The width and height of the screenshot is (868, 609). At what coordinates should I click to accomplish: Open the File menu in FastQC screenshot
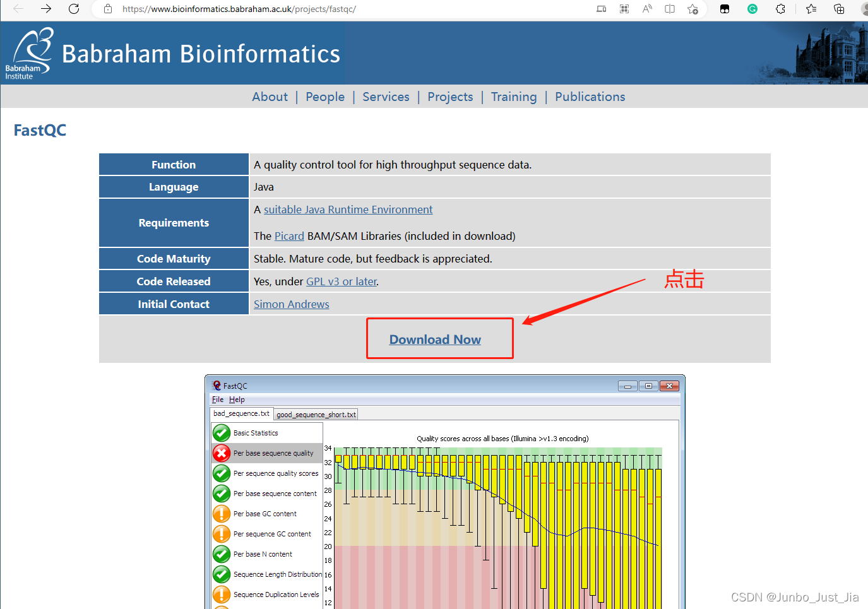coord(218,399)
